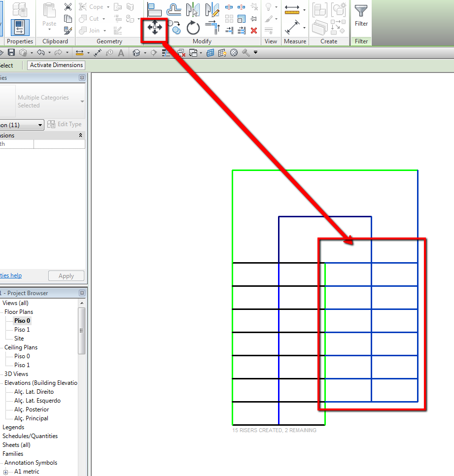454x476 pixels.
Task: Open Piso 1 under Floor Plans
Action: pyautogui.click(x=22, y=329)
